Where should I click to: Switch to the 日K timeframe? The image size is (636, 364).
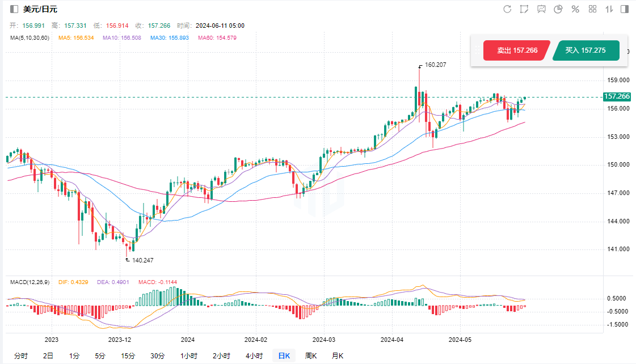[x=284, y=355]
